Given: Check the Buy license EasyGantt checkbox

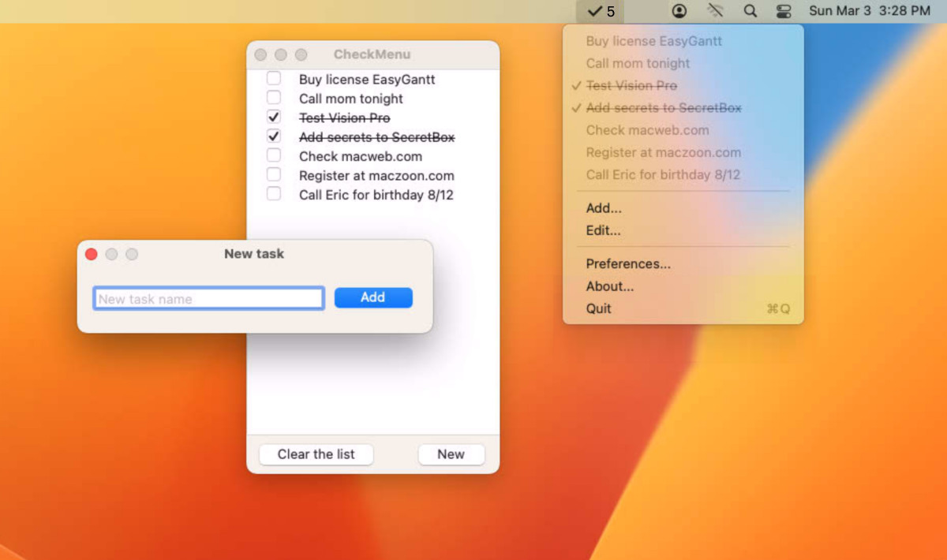Looking at the screenshot, I should [273, 79].
